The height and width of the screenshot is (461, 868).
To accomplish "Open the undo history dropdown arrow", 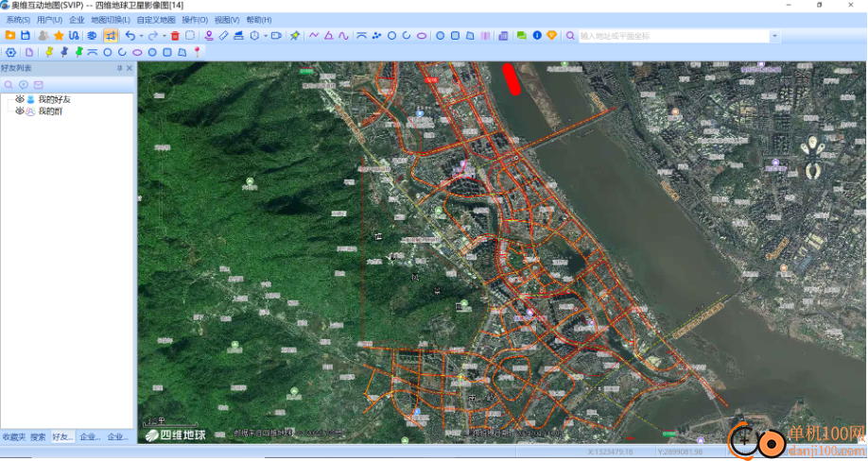I will 141,36.
